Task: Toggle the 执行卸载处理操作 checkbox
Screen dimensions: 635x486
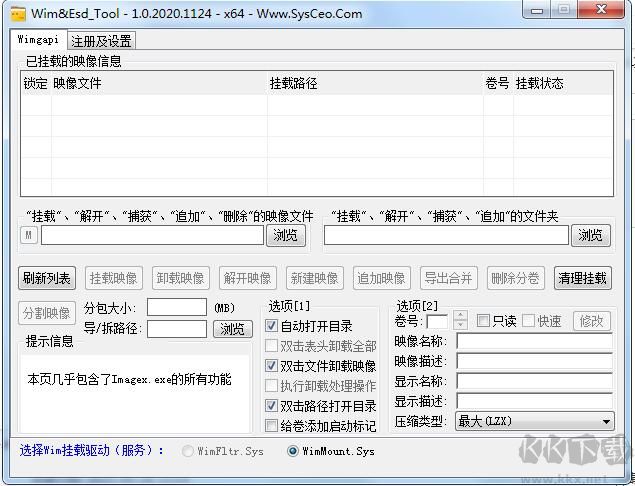Action: [271, 386]
